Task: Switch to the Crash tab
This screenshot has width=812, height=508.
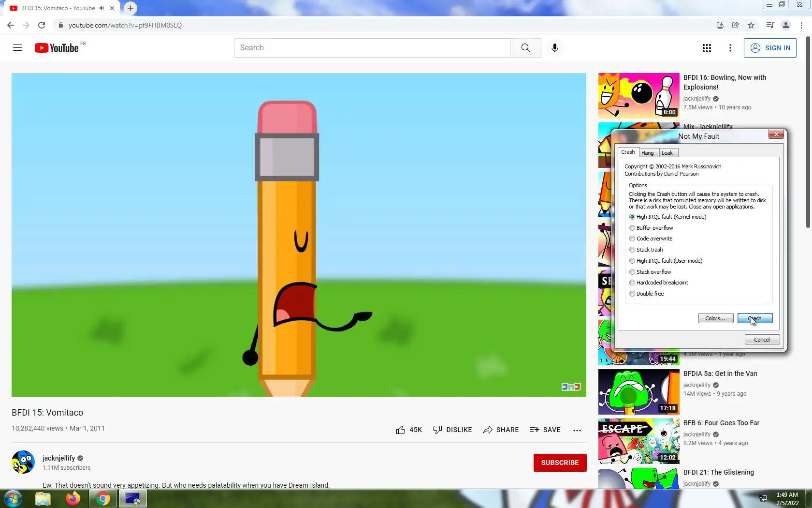Action: click(x=628, y=152)
